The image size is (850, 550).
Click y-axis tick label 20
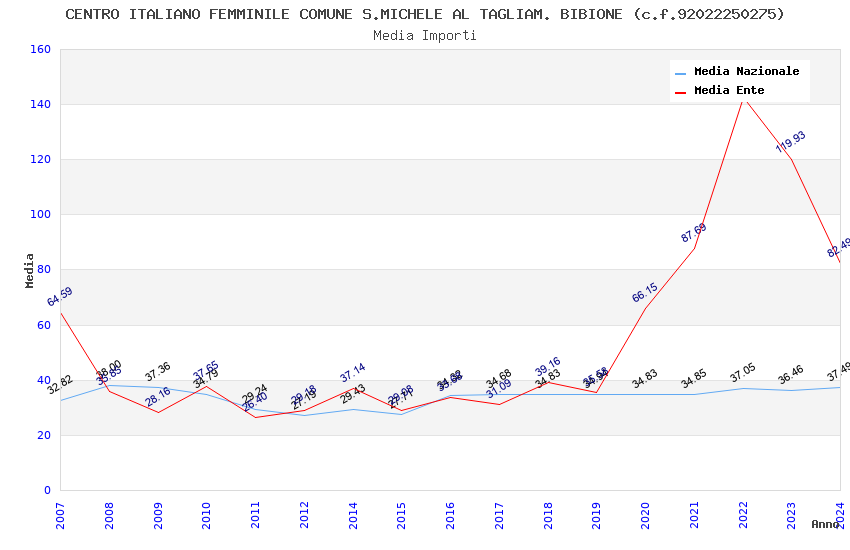coord(44,435)
